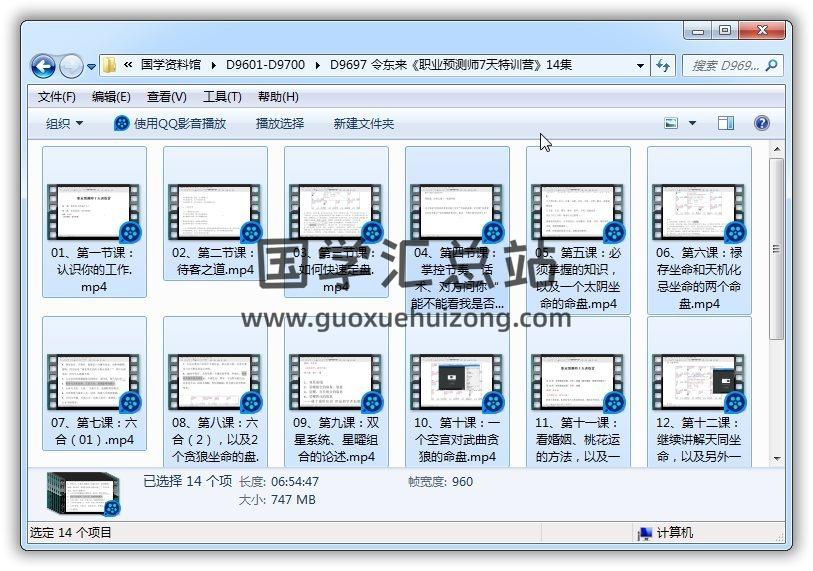Select video 12、第十二课 继续讲解天同坐命
This screenshot has height=571, width=813.
coord(699,392)
